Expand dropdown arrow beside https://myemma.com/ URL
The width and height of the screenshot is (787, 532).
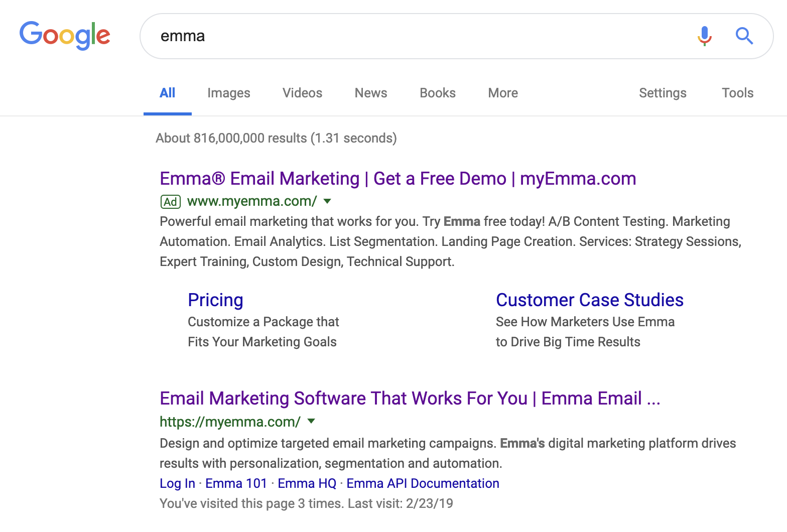tap(311, 421)
